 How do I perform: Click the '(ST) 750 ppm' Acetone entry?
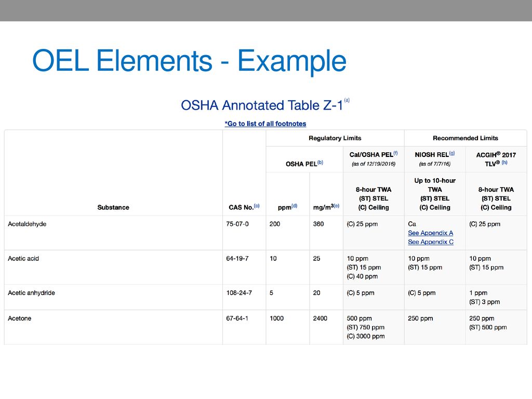click(x=366, y=327)
